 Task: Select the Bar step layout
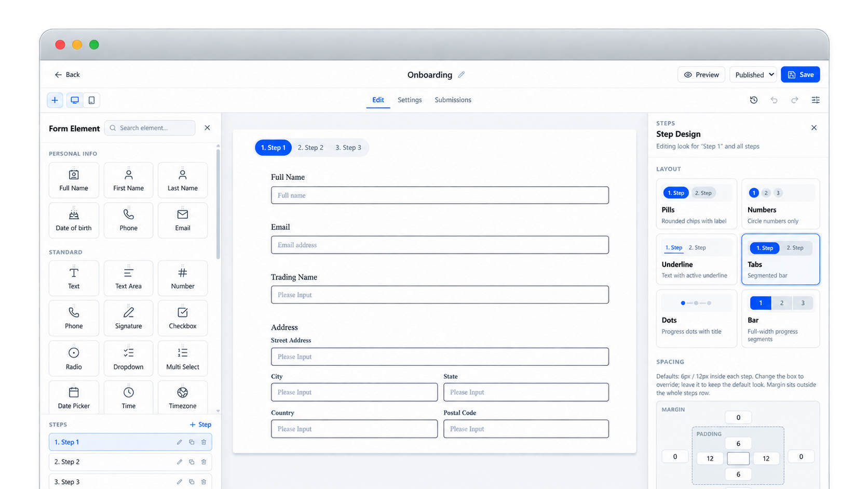781,319
